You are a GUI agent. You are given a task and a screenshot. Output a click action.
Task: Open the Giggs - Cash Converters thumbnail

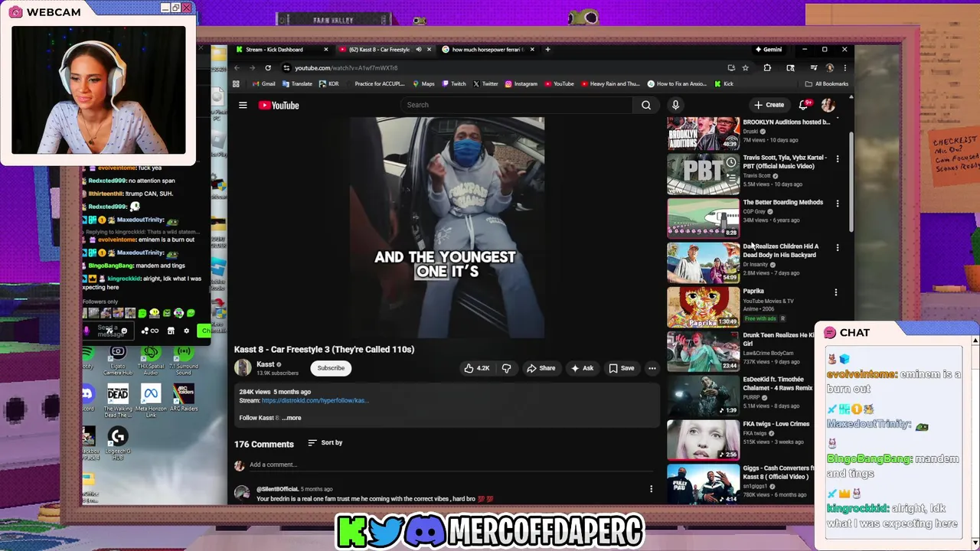(703, 484)
